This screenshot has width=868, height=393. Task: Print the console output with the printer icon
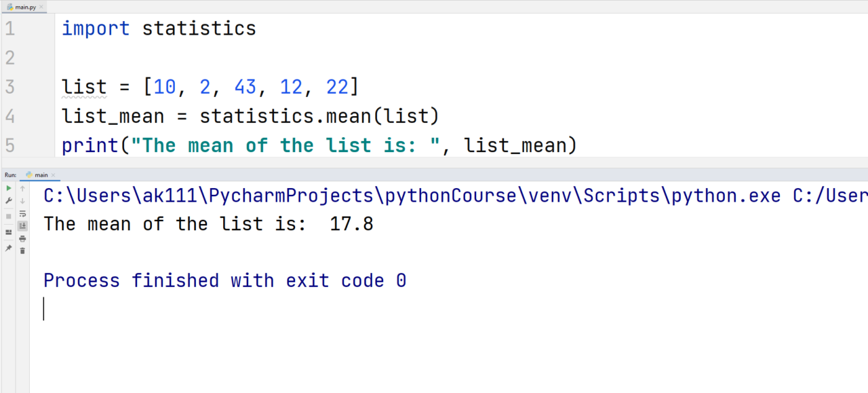pyautogui.click(x=22, y=238)
